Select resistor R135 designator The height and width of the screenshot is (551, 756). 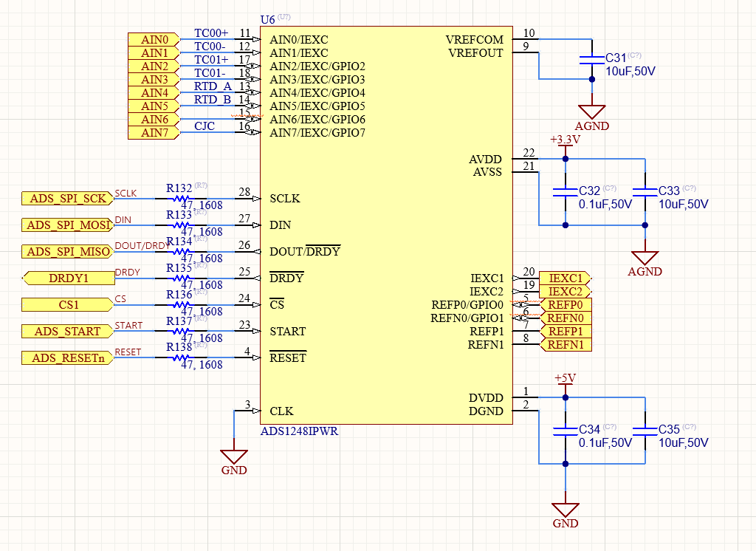pyautogui.click(x=179, y=268)
